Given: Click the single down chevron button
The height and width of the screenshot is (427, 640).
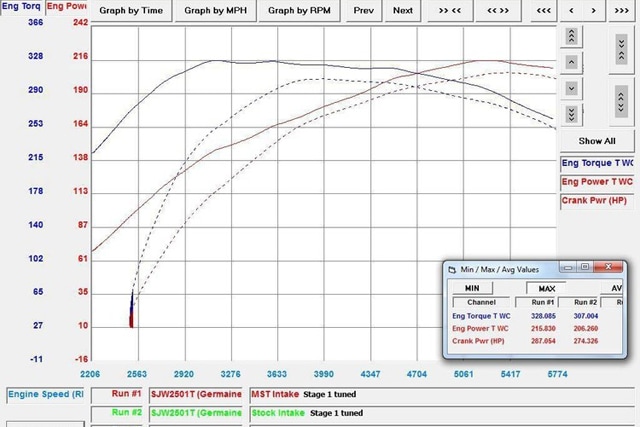Looking at the screenshot, I should (x=571, y=88).
